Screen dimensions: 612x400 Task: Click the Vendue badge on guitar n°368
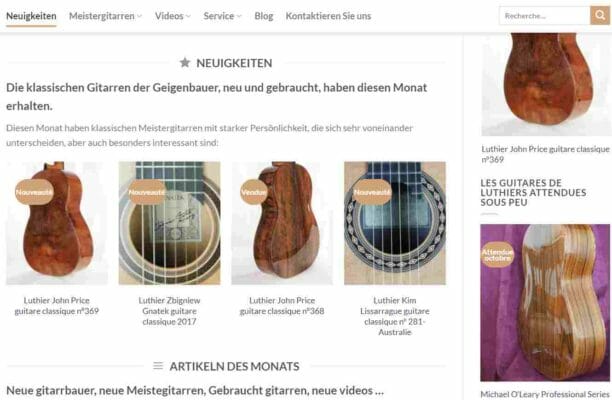[x=254, y=192]
